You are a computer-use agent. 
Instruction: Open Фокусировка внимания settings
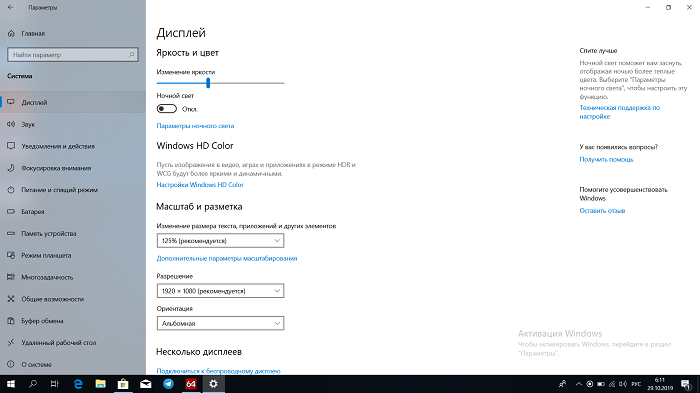coord(73,168)
